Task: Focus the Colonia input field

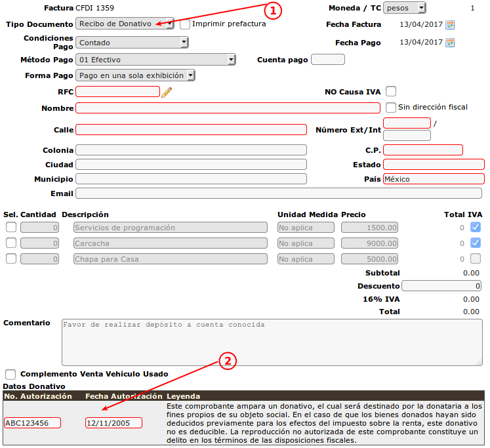Action: 192,150
